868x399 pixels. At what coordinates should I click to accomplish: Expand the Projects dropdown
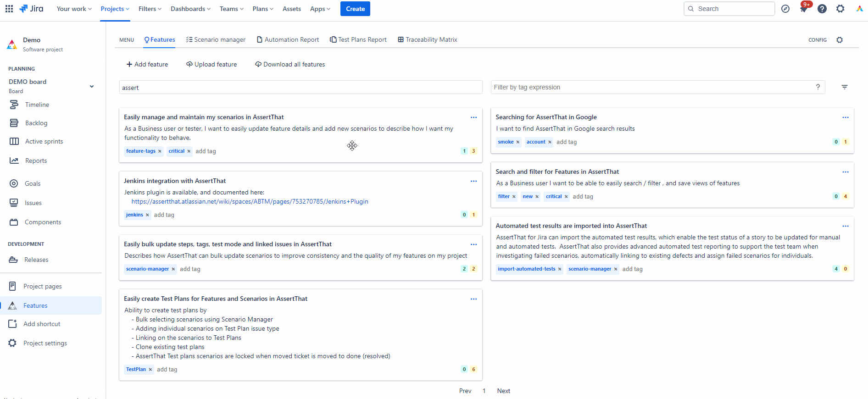pyautogui.click(x=115, y=9)
